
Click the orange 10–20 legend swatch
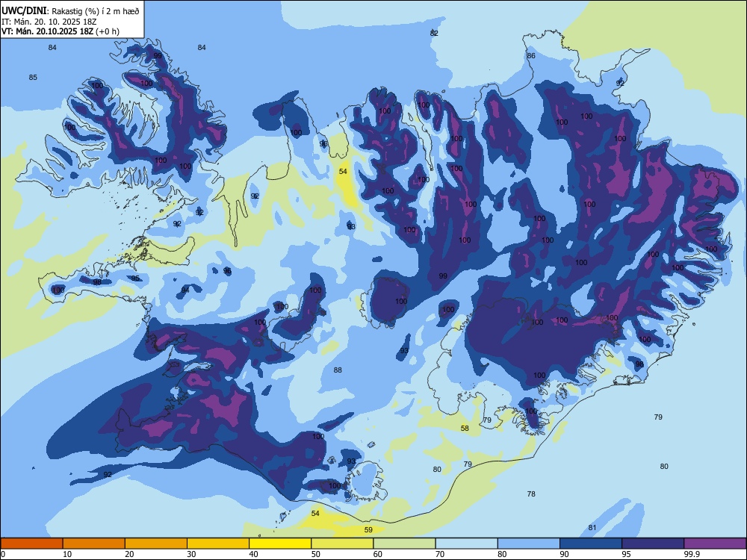point(94,544)
